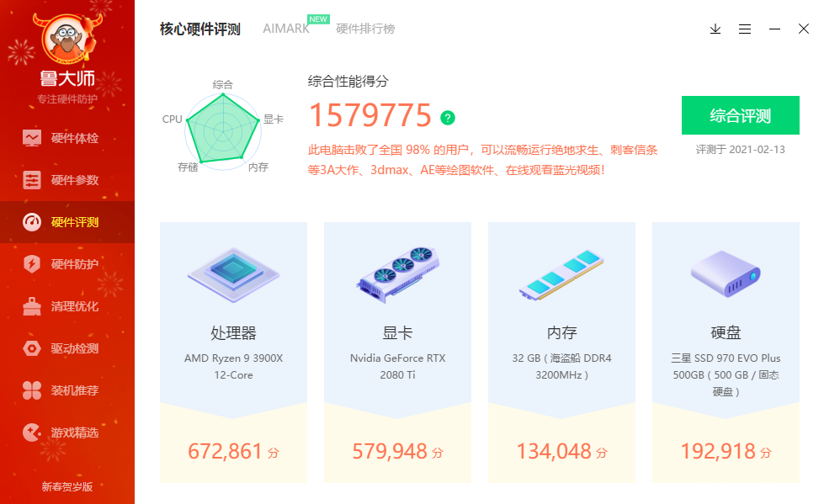Click the 硬件评测 gauge icon in sidebar
824x504 pixels.
pos(31,222)
